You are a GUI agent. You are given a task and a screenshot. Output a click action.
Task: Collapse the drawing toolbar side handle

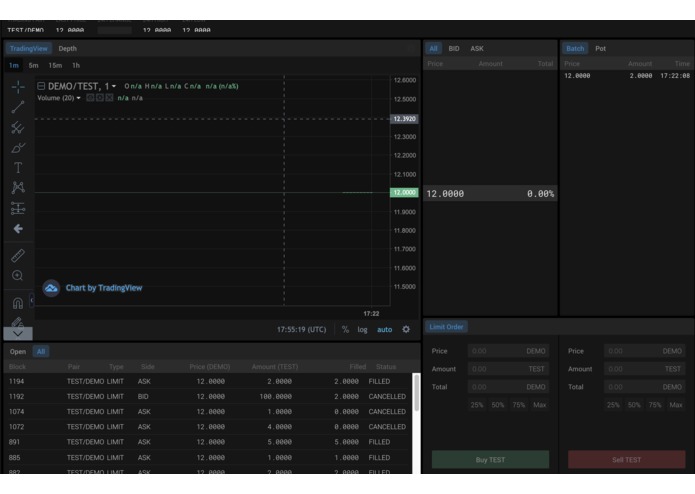tap(31, 300)
